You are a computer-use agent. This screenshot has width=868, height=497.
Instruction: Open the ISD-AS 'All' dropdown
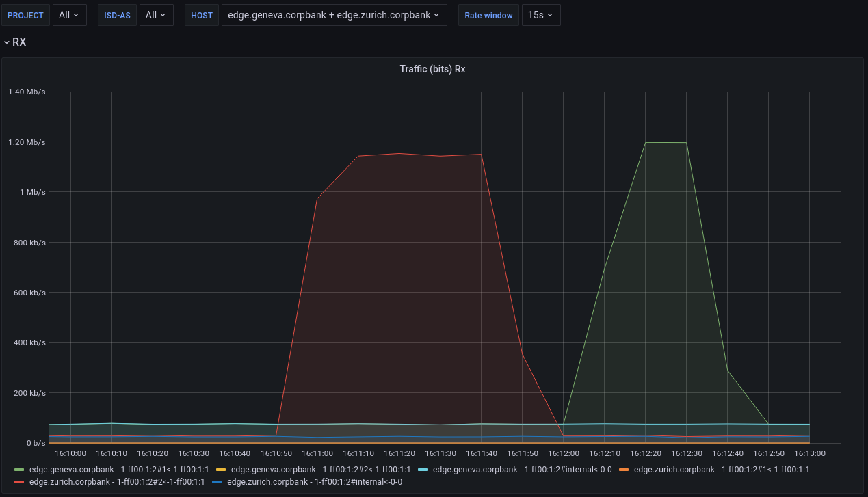point(157,15)
